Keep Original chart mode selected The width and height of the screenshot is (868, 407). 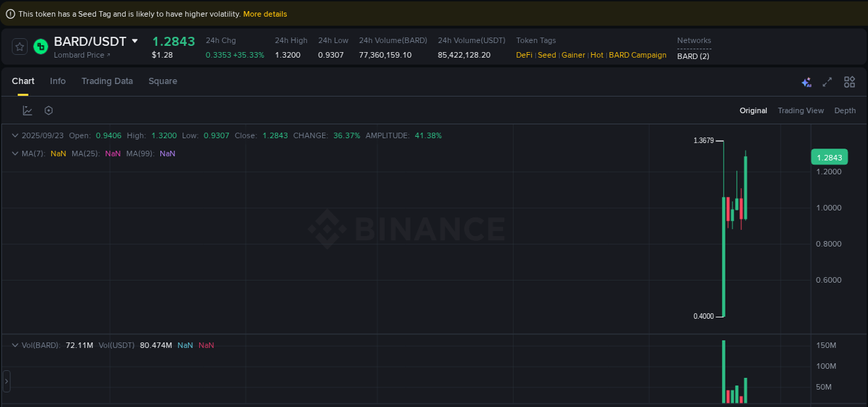pyautogui.click(x=753, y=110)
